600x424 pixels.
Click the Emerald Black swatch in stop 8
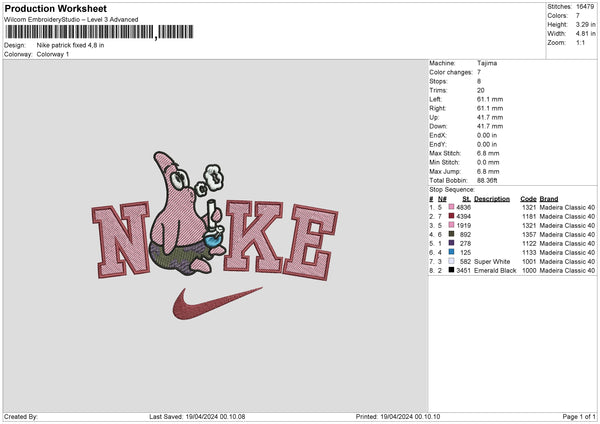click(x=451, y=270)
